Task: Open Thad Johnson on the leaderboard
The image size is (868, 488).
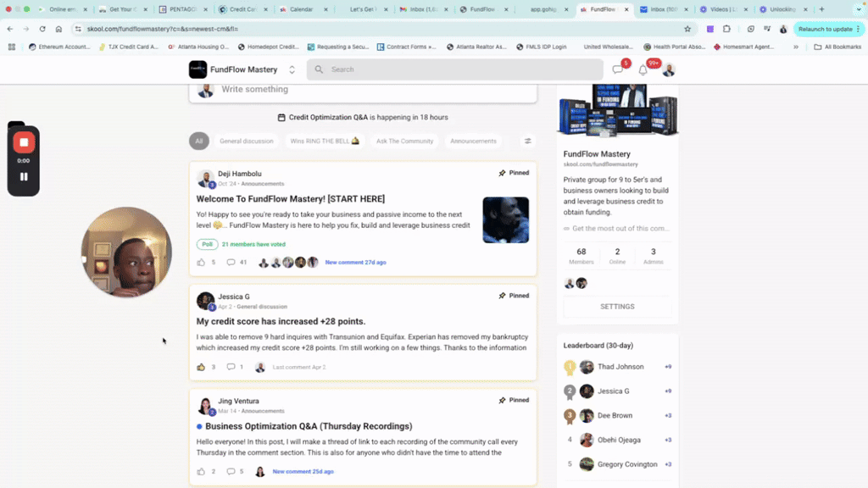Action: point(620,367)
